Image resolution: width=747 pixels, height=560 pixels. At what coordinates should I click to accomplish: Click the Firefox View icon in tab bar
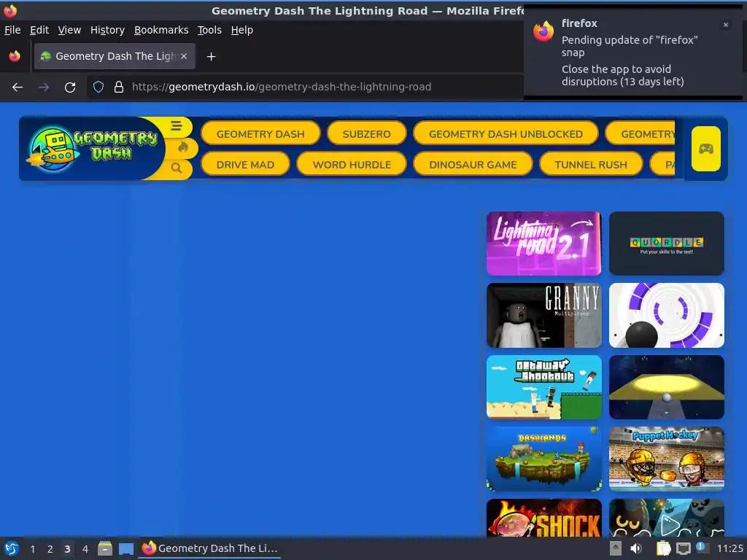[x=15, y=56]
